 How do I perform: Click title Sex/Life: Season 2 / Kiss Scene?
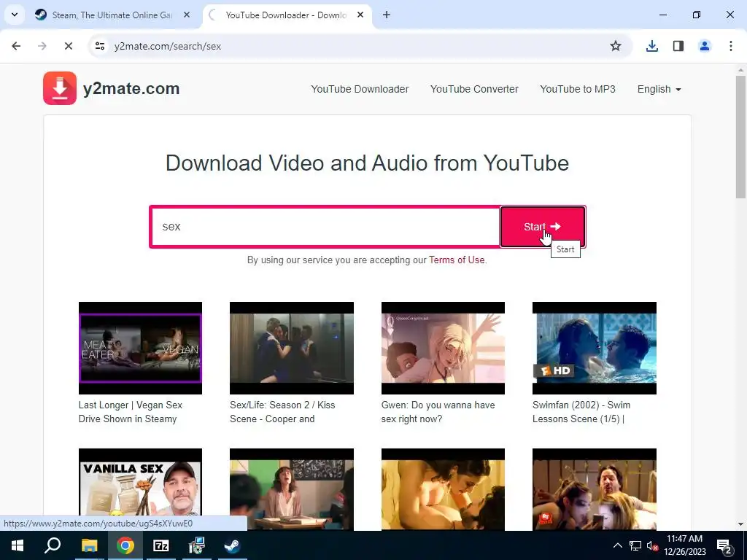click(x=282, y=412)
